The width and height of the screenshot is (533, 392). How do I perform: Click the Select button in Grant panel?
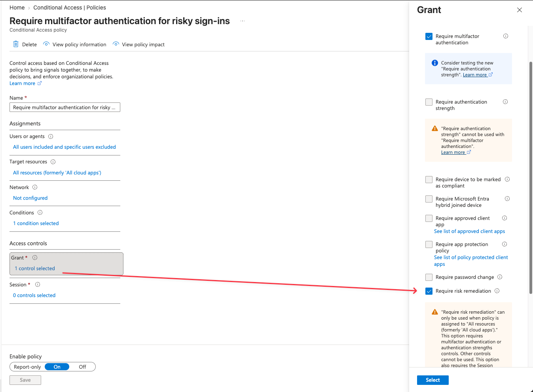(433, 380)
